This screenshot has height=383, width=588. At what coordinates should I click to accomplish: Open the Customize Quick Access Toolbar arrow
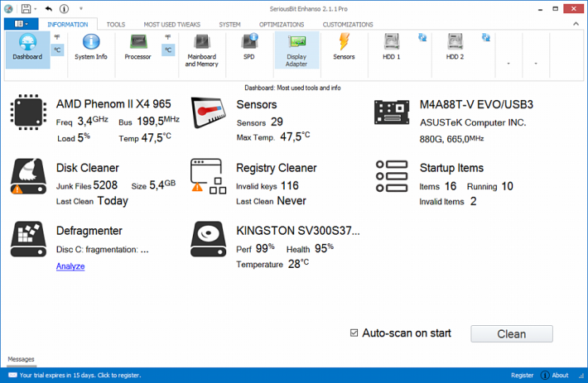tap(80, 8)
